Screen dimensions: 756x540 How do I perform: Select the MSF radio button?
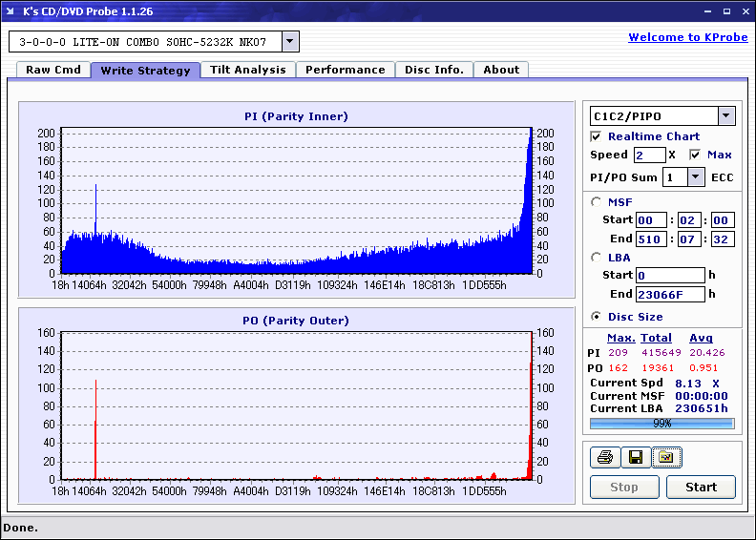pos(597,202)
